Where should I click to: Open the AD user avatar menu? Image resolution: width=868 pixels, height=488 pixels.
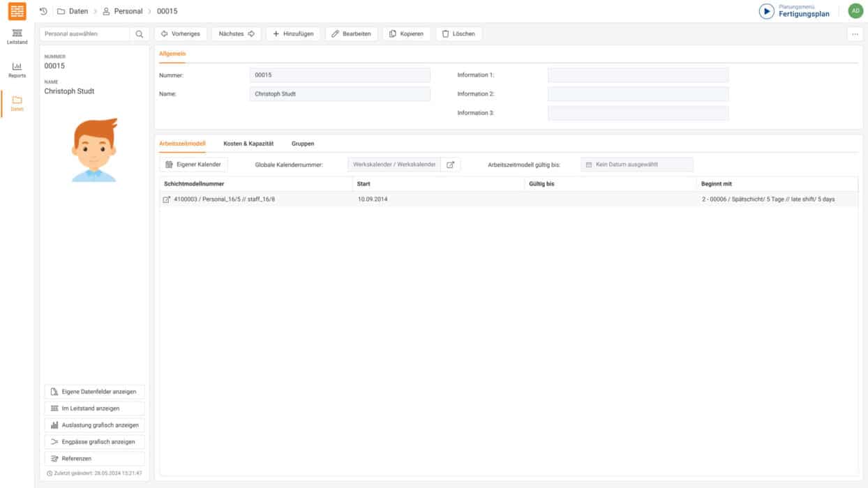click(x=855, y=11)
